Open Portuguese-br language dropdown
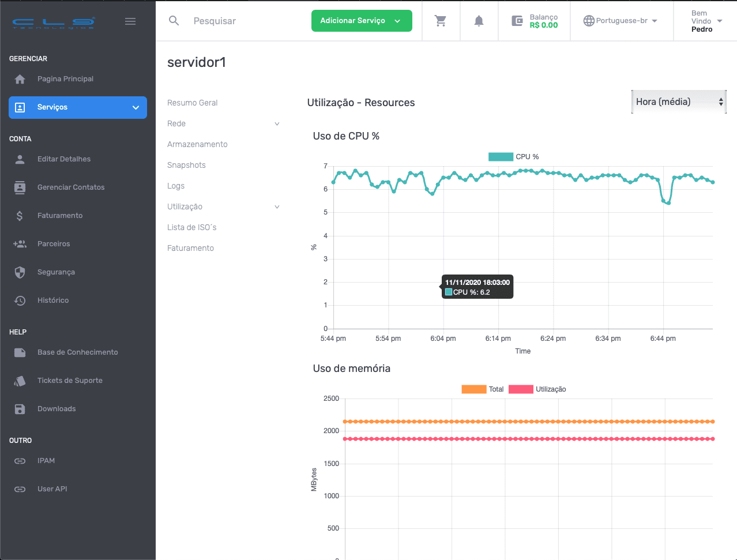The image size is (737, 560). click(621, 21)
